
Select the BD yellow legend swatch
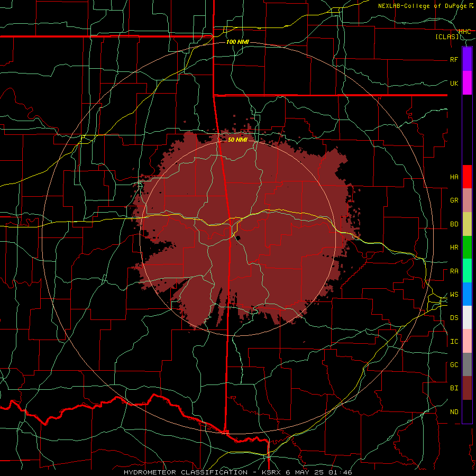point(467,224)
